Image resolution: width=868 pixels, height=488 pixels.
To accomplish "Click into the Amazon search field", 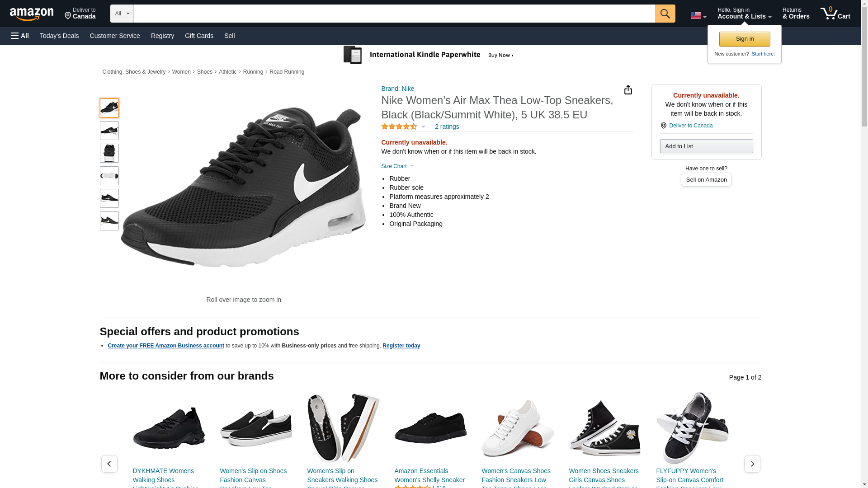I will click(x=393, y=14).
